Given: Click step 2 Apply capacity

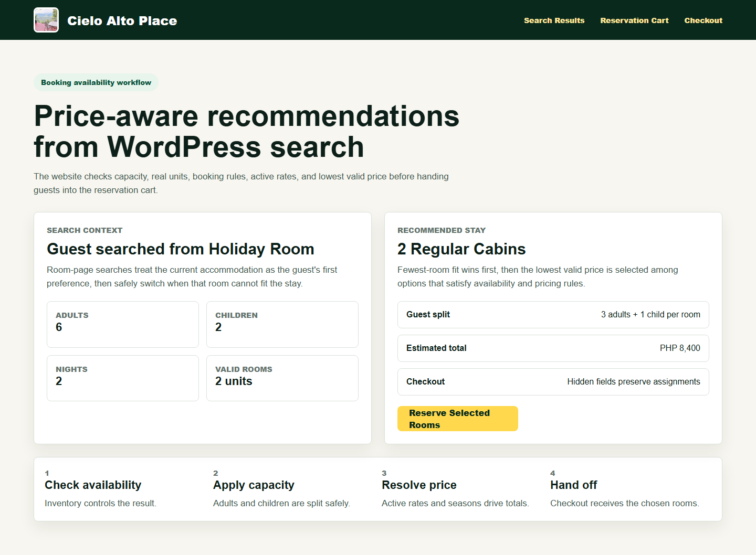Looking at the screenshot, I should click(254, 485).
